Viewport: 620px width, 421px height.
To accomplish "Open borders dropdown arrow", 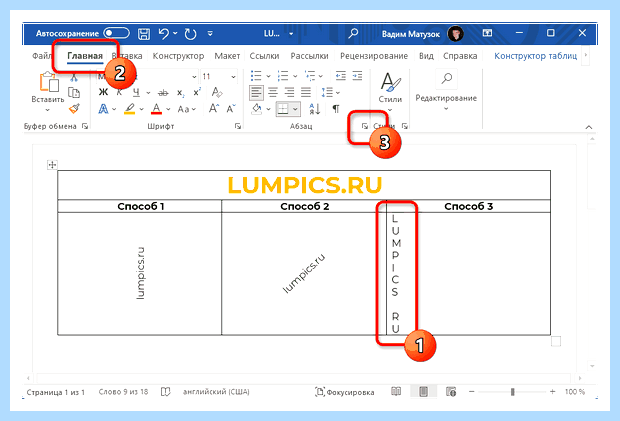I will click(x=295, y=109).
